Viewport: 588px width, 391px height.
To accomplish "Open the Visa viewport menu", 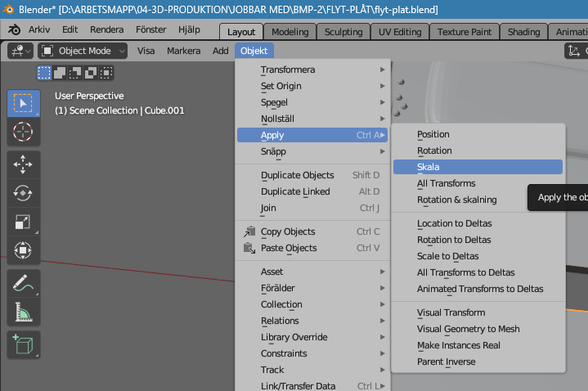I will [x=146, y=51].
